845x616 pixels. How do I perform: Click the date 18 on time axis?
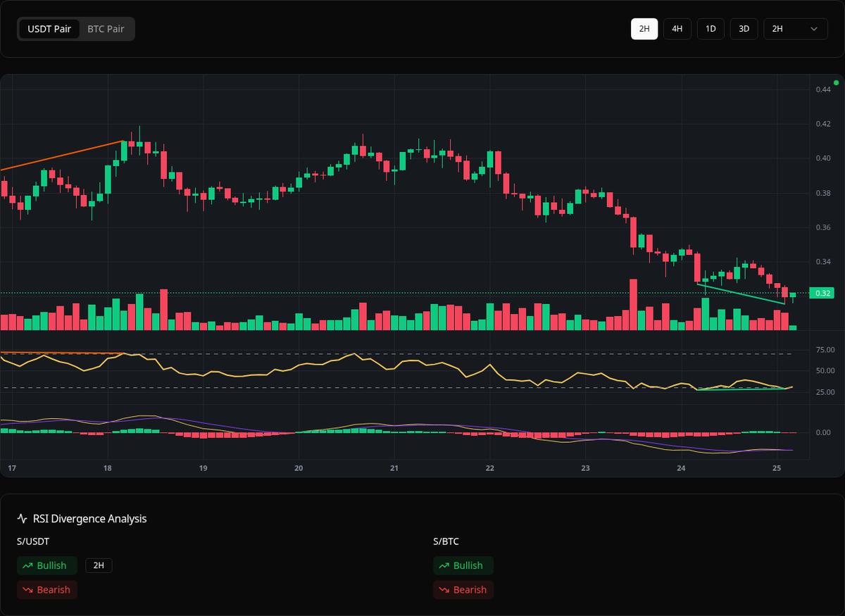(x=107, y=468)
